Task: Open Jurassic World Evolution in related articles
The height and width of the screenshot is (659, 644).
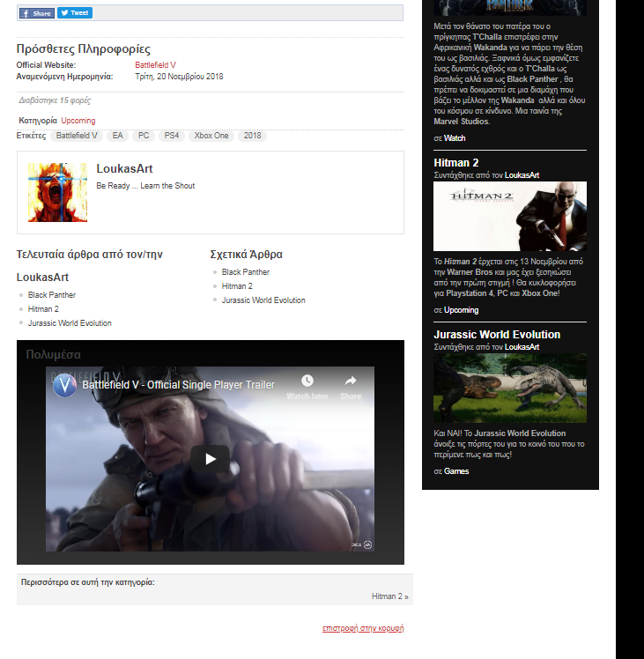Action: point(263,300)
